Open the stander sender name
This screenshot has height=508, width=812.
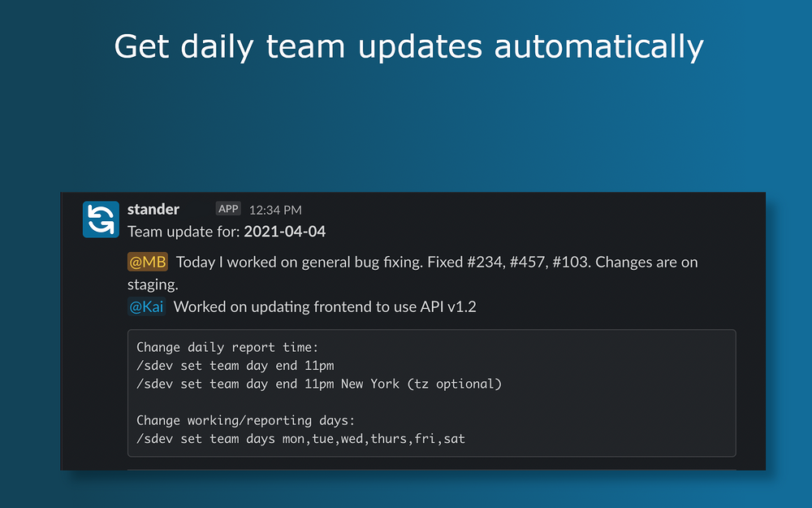click(153, 210)
